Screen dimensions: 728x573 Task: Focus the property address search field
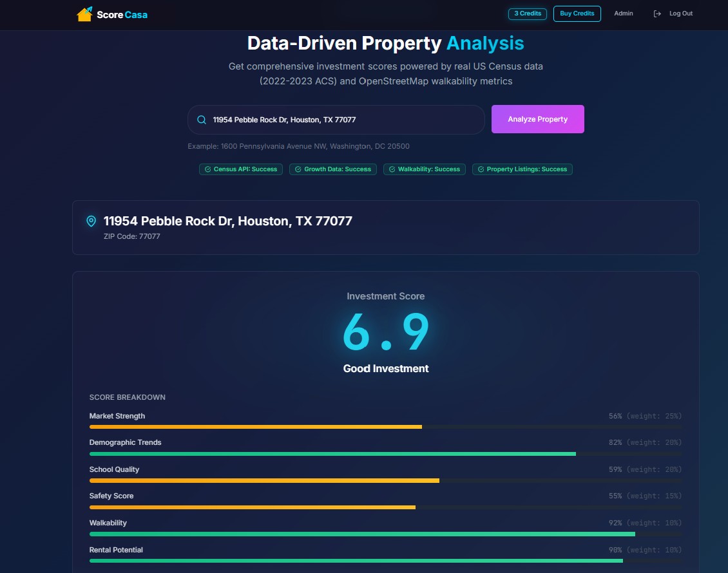pyautogui.click(x=345, y=120)
